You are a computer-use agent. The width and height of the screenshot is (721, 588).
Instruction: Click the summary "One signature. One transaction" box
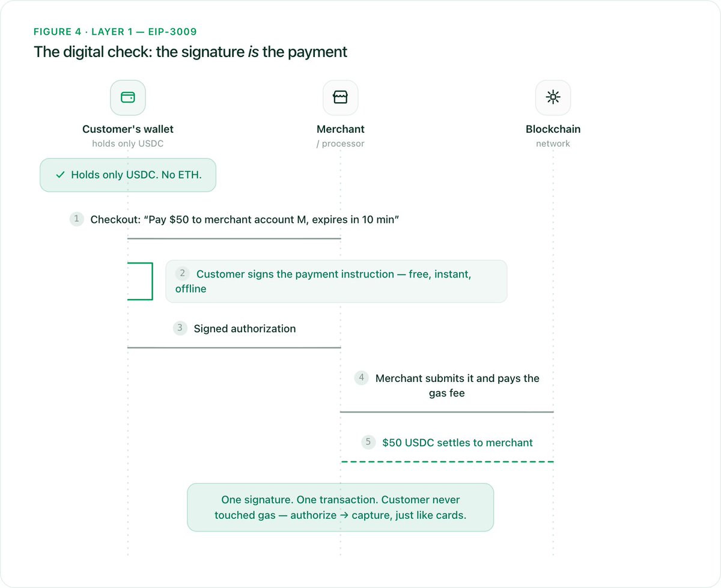tap(341, 508)
